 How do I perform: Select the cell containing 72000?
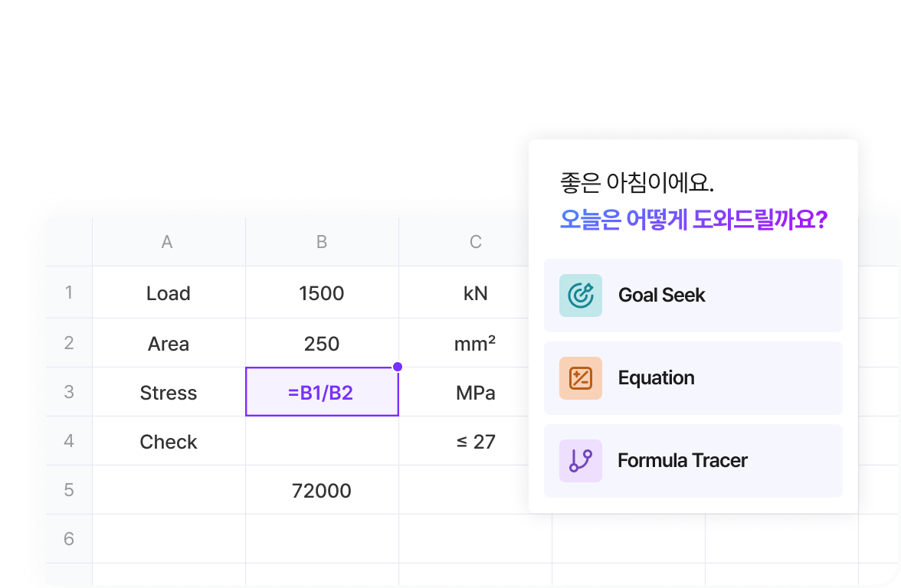(x=322, y=491)
